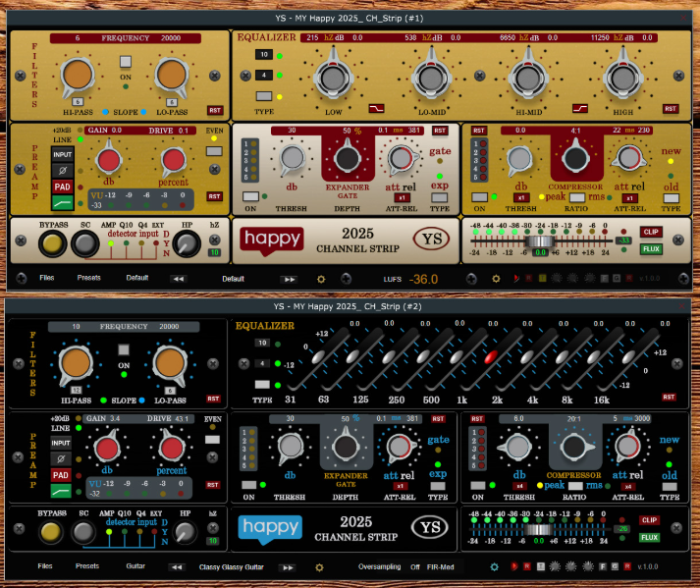Click gear icon right of LUFS readout, strip #1

pyautogui.click(x=496, y=279)
